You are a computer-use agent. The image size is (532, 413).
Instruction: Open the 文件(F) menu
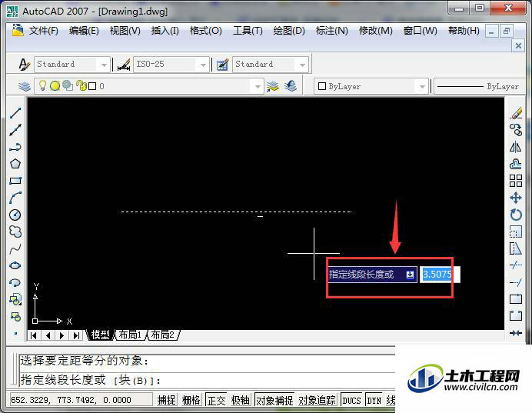43,31
